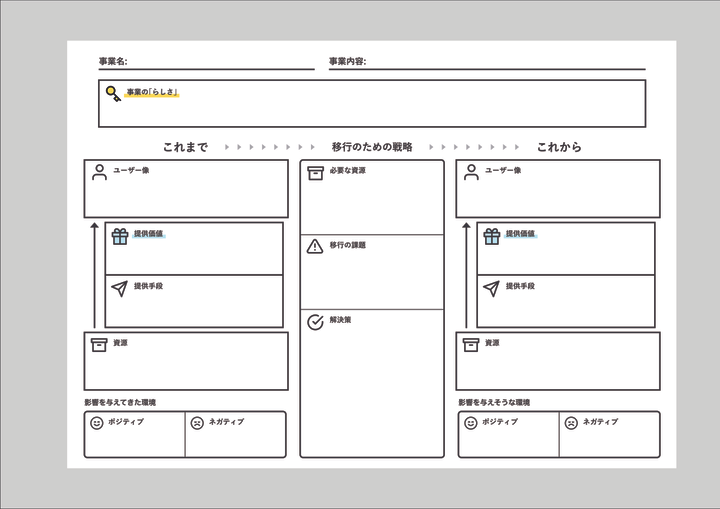Select ネガティブ under 影響を与えそうな環境

pos(601,421)
